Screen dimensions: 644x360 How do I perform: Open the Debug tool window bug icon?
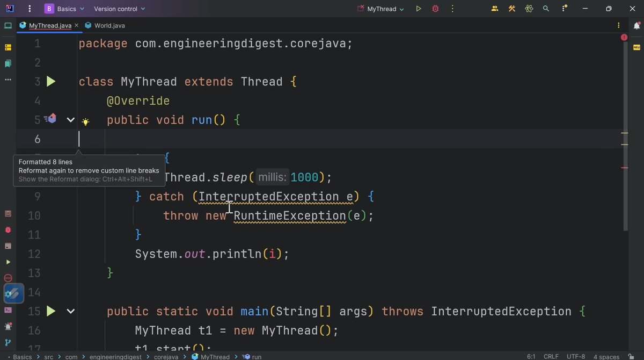(8, 229)
